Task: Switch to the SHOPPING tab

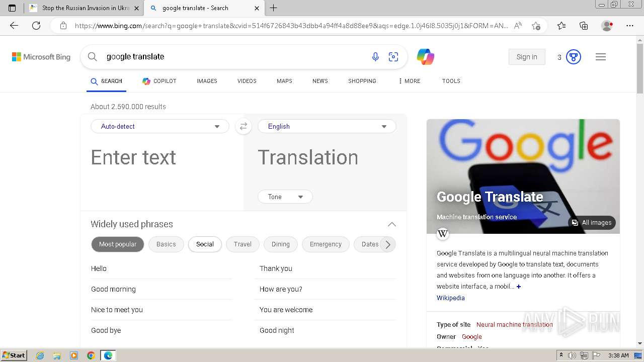Action: 362,81
